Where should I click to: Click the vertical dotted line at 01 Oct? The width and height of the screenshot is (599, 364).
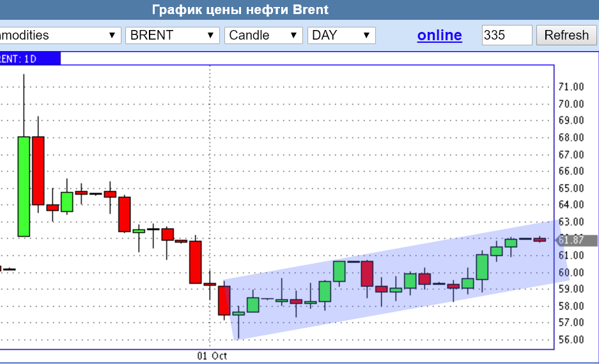(210, 160)
